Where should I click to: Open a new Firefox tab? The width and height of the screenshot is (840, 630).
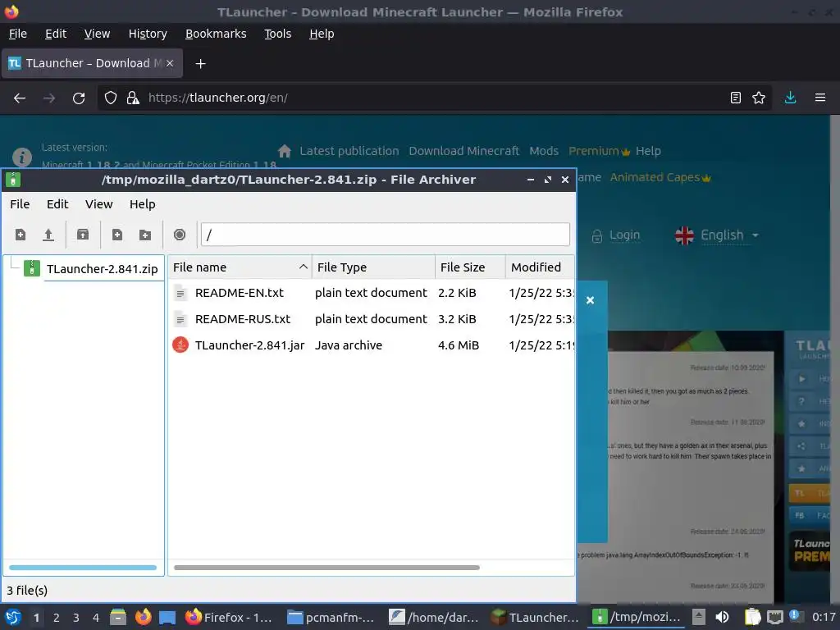pos(200,64)
